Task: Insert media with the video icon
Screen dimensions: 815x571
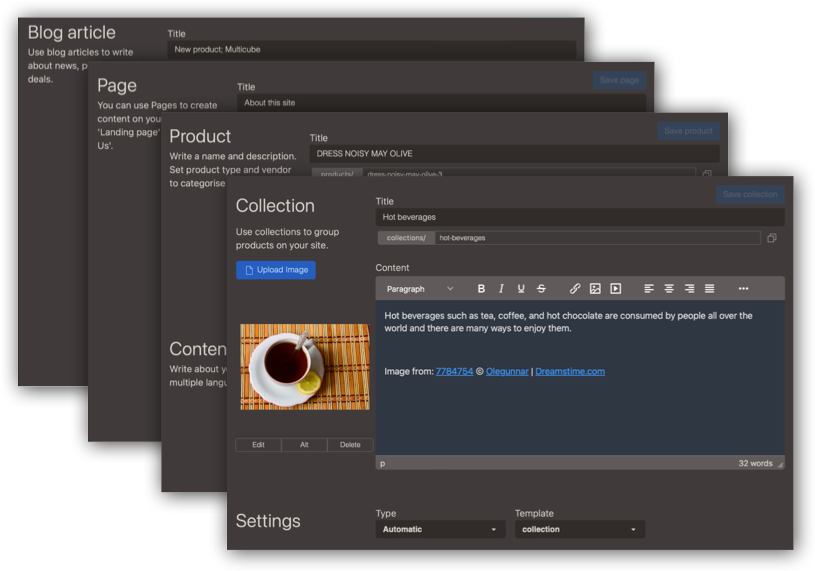Action: 616,289
